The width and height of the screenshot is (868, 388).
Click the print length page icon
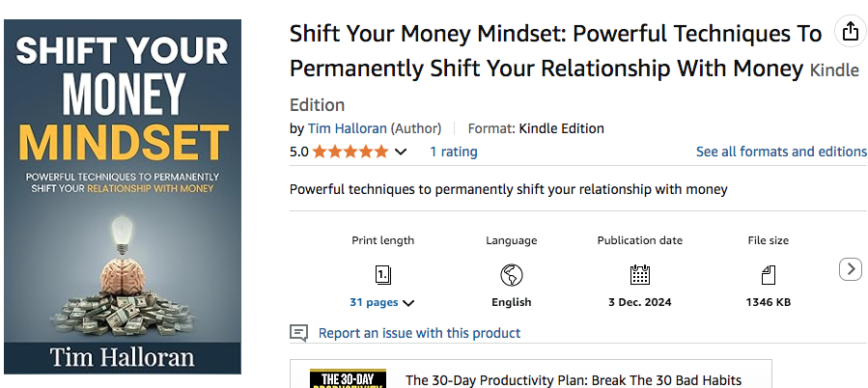383,274
